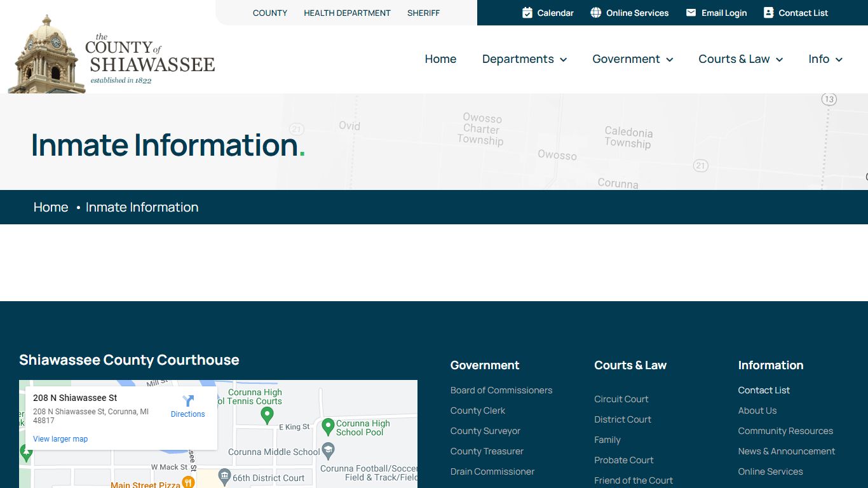Image resolution: width=868 pixels, height=488 pixels.
Task: Click the contact card icon beside Contact List
Action: pos(768,13)
